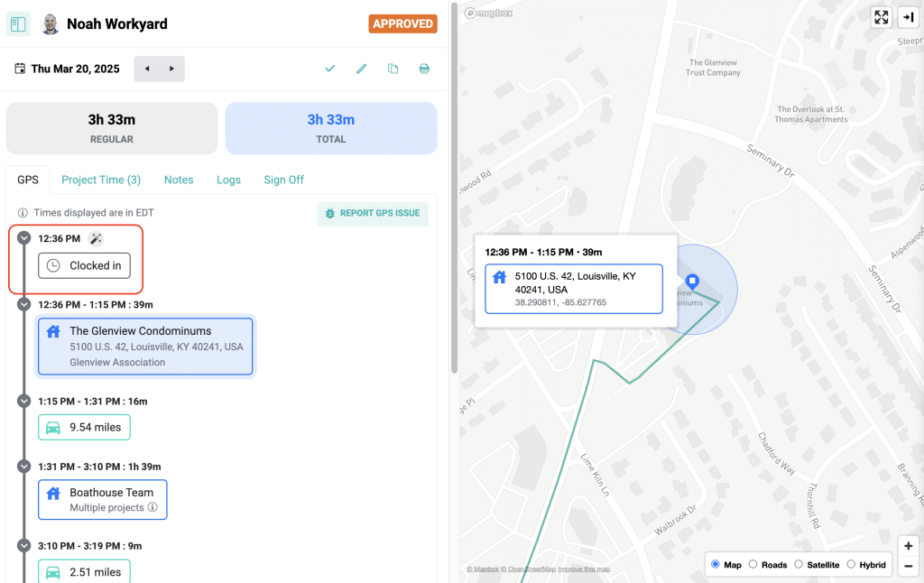924x583 pixels.
Task: Toggle the sidebar panel icon
Action: [18, 24]
